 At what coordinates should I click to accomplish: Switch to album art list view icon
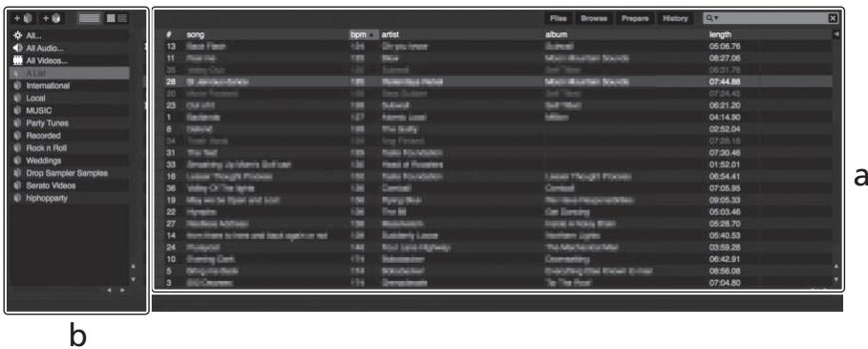pos(117,18)
